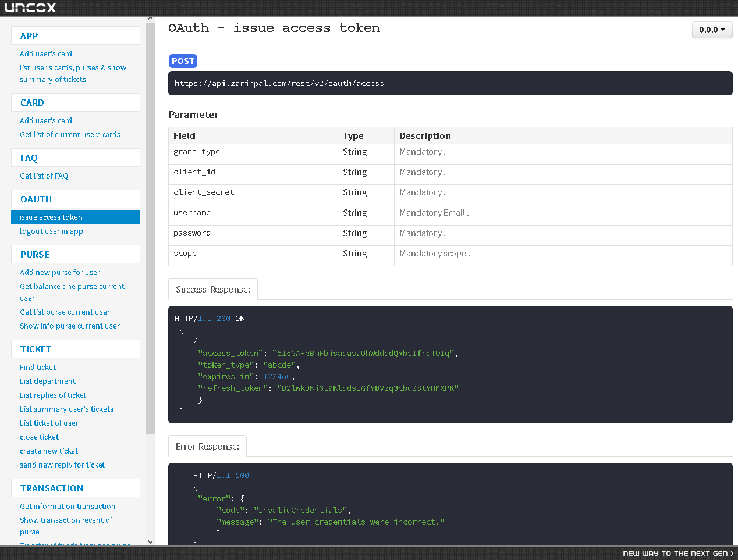Viewport: 738px width, 560px height.
Task: Click the Parameter section heading
Action: (x=193, y=115)
